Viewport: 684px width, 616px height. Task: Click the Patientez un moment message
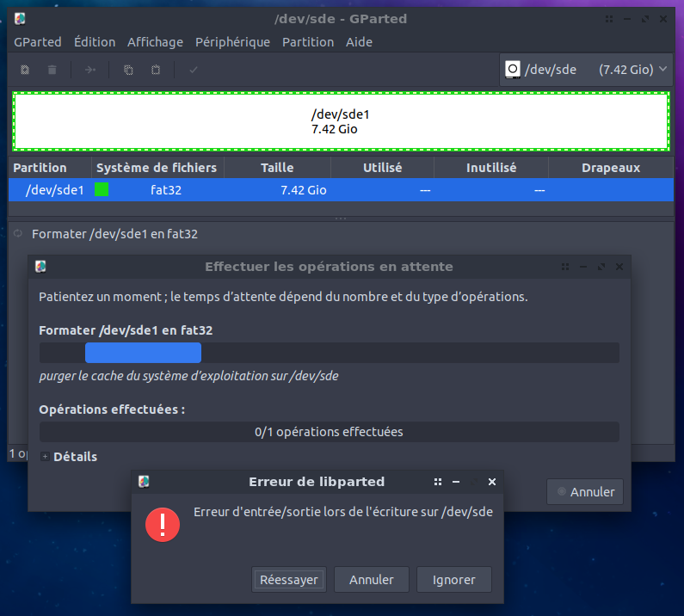point(284,297)
